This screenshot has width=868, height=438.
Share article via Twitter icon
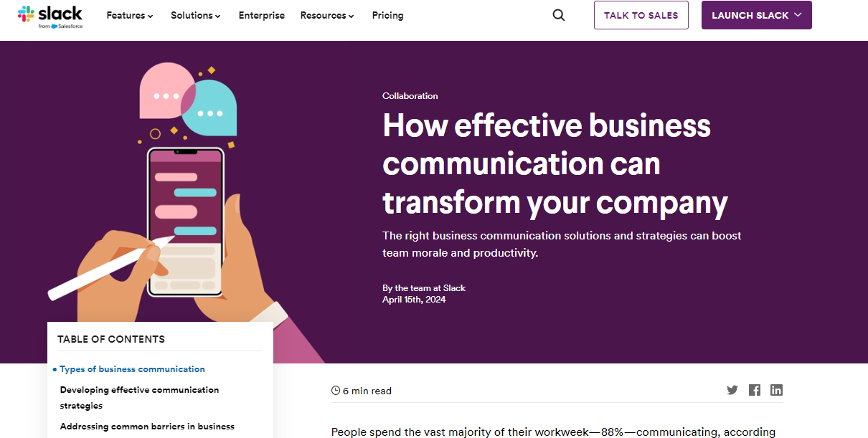[x=732, y=390]
